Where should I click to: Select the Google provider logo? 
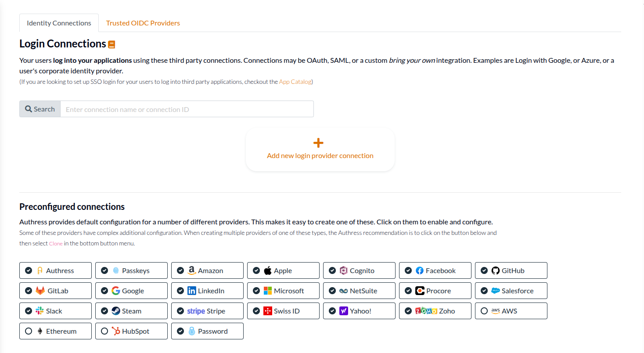[116, 291]
